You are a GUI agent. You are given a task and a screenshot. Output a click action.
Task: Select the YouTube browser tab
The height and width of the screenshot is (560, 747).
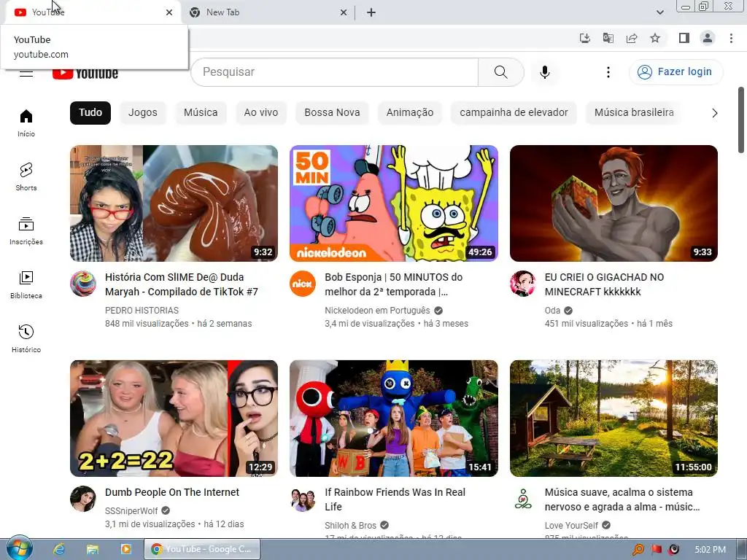pyautogui.click(x=93, y=12)
